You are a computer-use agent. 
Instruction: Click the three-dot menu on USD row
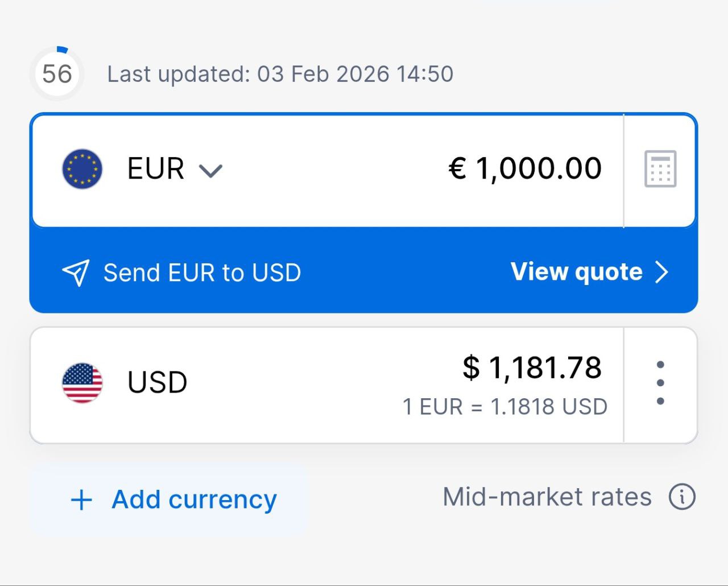coord(660,383)
